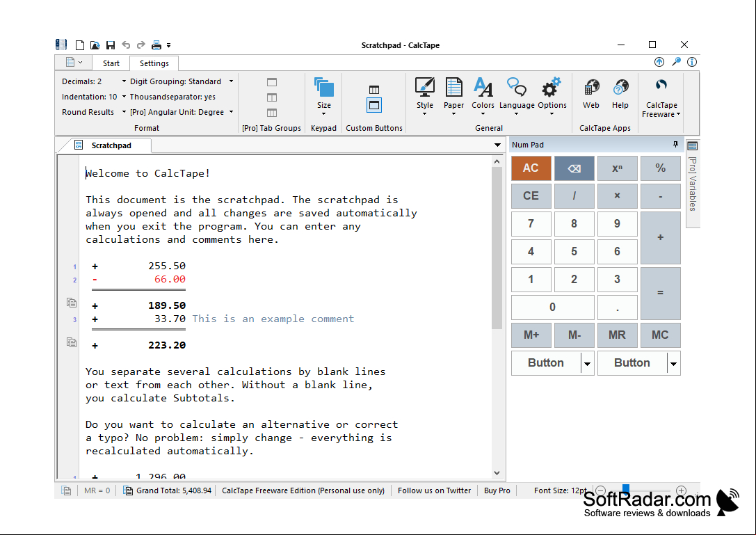Click Thousandseparator: yes setting
756x535 pixels.
tap(172, 97)
